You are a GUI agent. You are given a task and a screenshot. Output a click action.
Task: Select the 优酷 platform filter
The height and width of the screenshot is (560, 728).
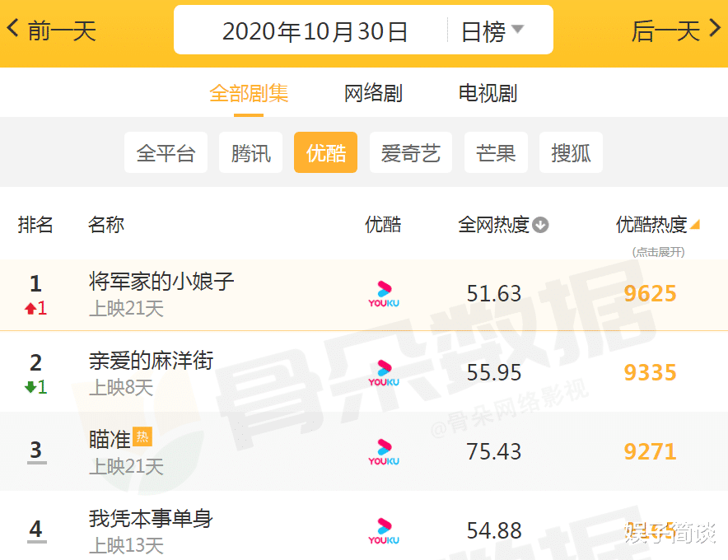325,152
